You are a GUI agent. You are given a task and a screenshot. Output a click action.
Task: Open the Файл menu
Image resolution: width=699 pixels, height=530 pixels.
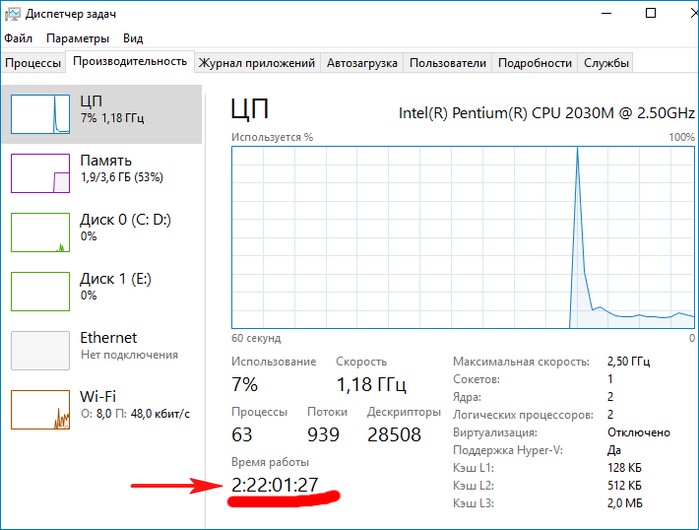[x=18, y=39]
